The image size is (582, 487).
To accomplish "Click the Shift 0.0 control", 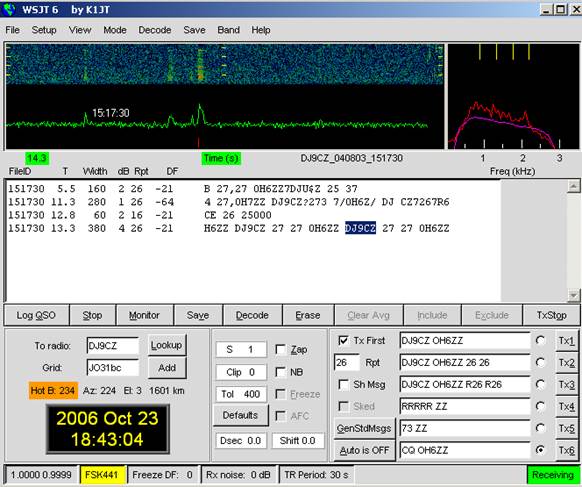I will [x=298, y=441].
